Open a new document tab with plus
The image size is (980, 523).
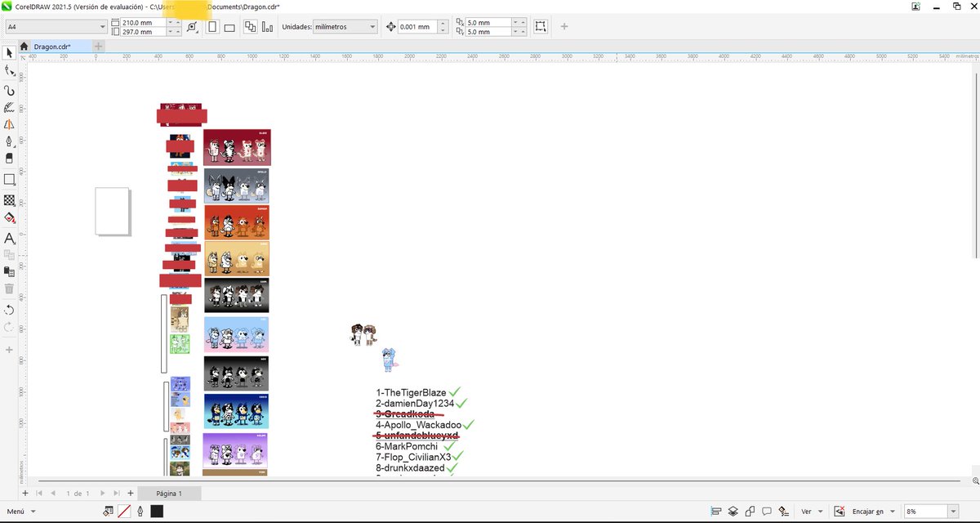(98, 47)
